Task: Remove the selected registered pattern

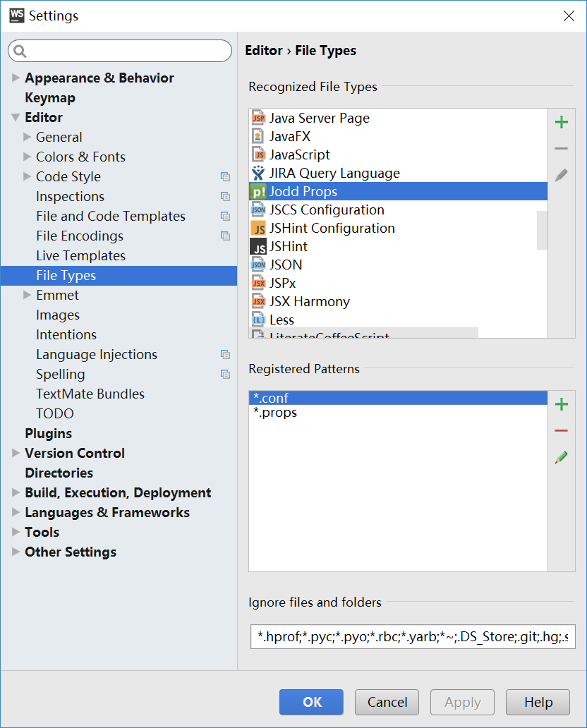Action: 562,431
